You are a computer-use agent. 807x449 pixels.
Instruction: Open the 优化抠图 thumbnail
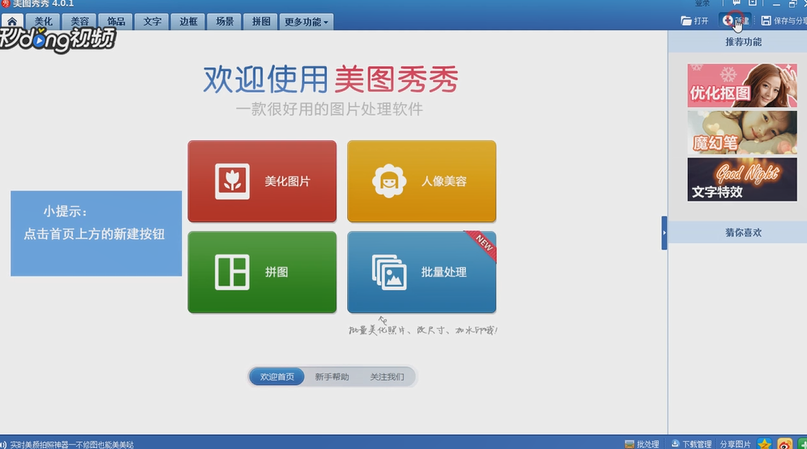742,85
